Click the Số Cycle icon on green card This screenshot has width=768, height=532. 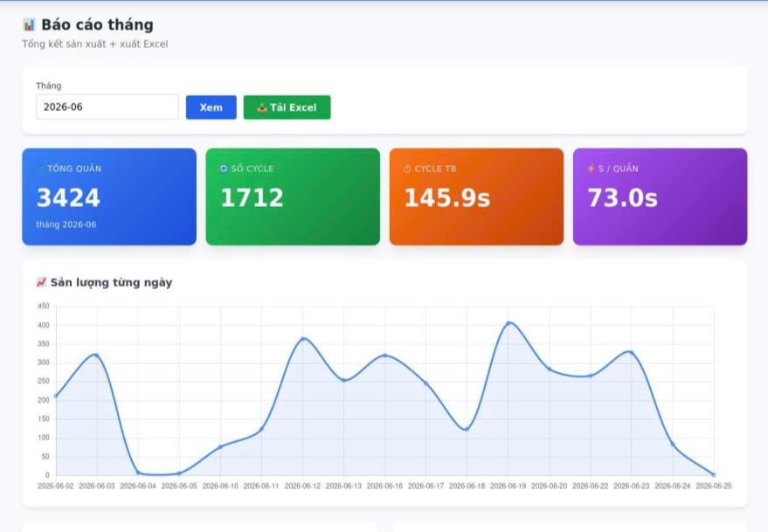point(224,169)
